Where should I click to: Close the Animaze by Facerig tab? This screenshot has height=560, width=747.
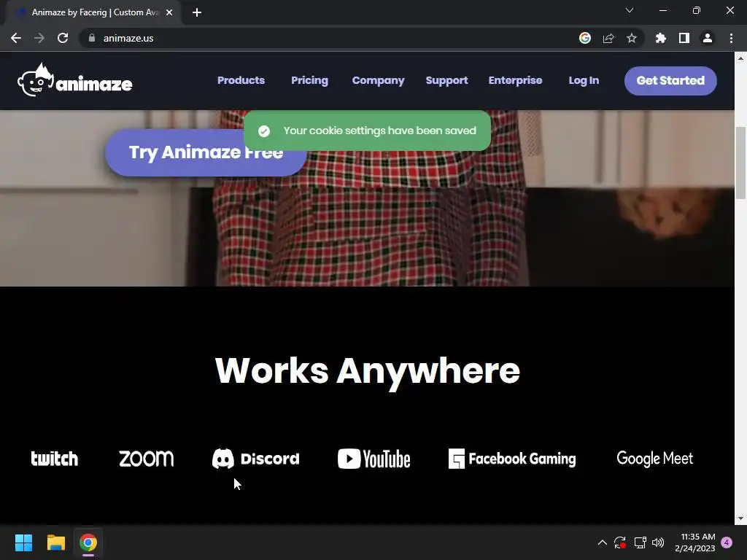click(x=169, y=12)
